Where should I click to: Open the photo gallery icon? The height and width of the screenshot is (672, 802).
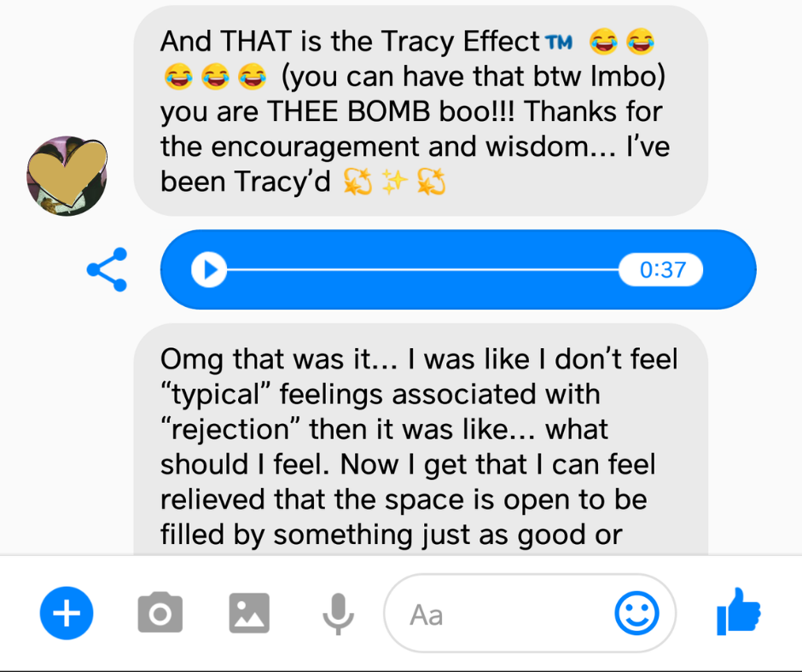tap(249, 613)
